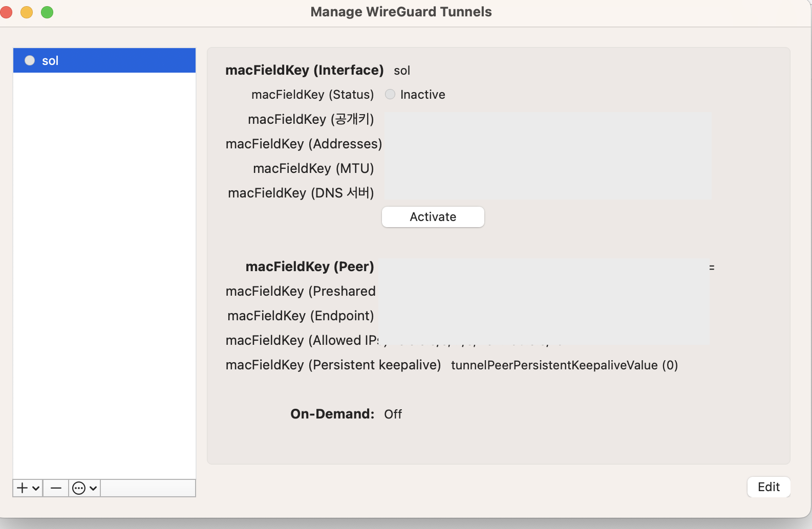Remove the selected tunnel with the minus button
The height and width of the screenshot is (529, 812).
pyautogui.click(x=56, y=488)
